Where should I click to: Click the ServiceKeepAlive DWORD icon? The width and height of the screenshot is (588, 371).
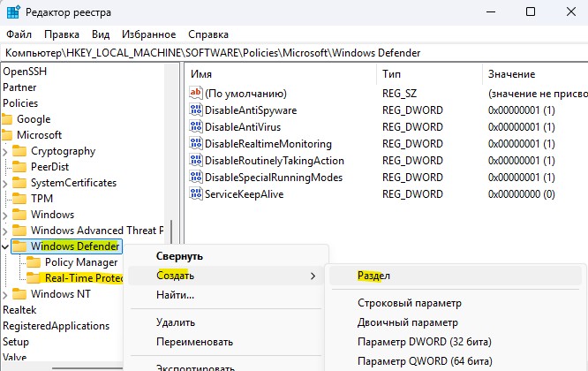196,194
